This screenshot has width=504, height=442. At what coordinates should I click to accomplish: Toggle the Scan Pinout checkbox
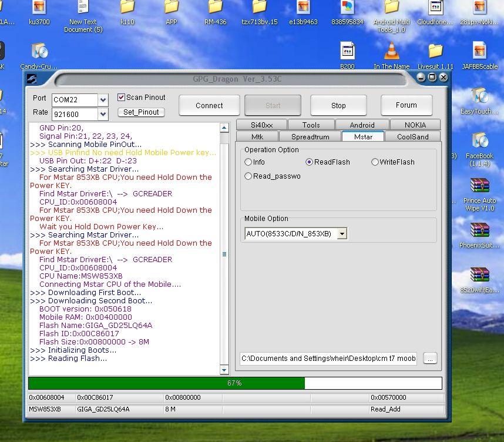click(122, 98)
